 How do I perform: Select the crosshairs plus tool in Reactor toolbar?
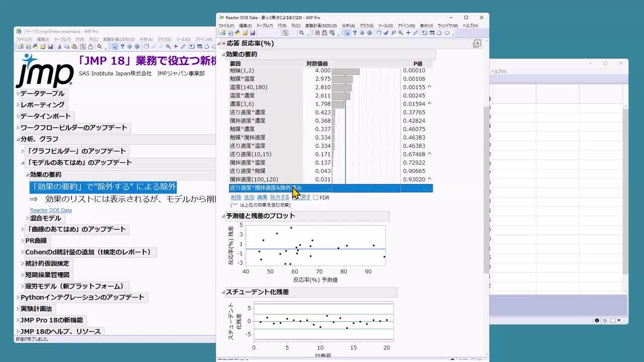(408, 33)
